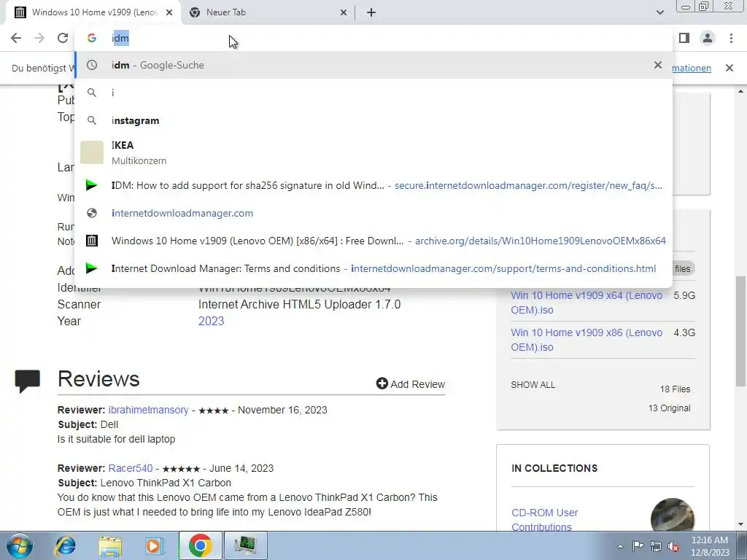Switch to the Neuer Tab tab
This screenshot has width=747, height=560.
pyautogui.click(x=267, y=12)
